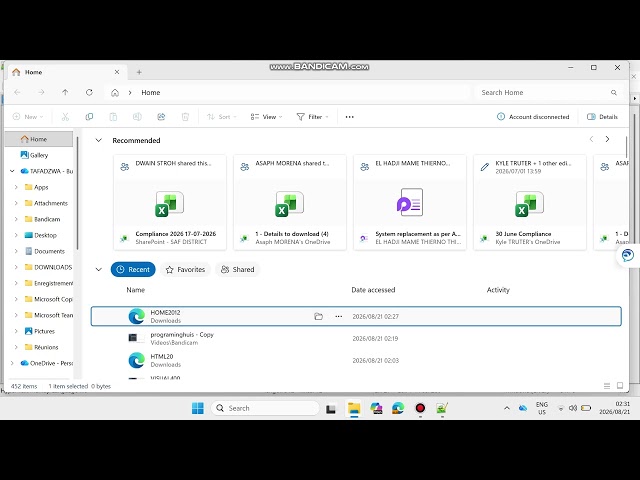Click the Bandicam red record taskbar icon
Image resolution: width=640 pixels, height=480 pixels.
click(420, 408)
